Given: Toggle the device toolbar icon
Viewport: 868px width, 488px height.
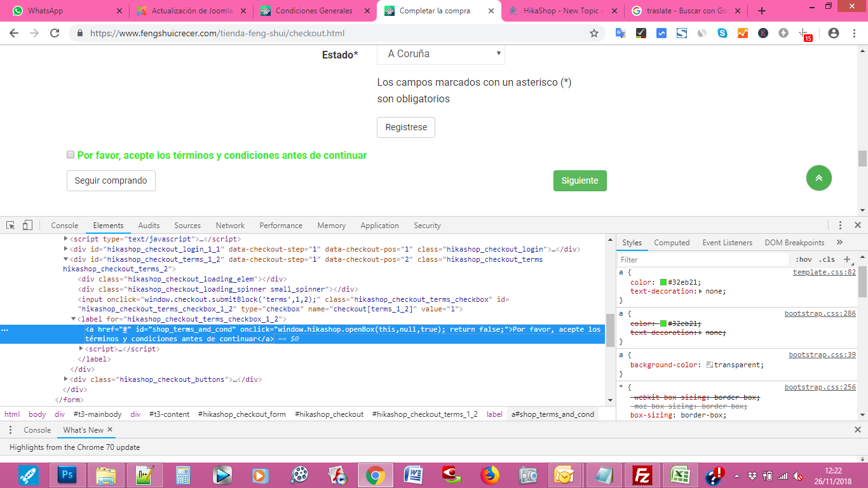Looking at the screenshot, I should pyautogui.click(x=27, y=226).
